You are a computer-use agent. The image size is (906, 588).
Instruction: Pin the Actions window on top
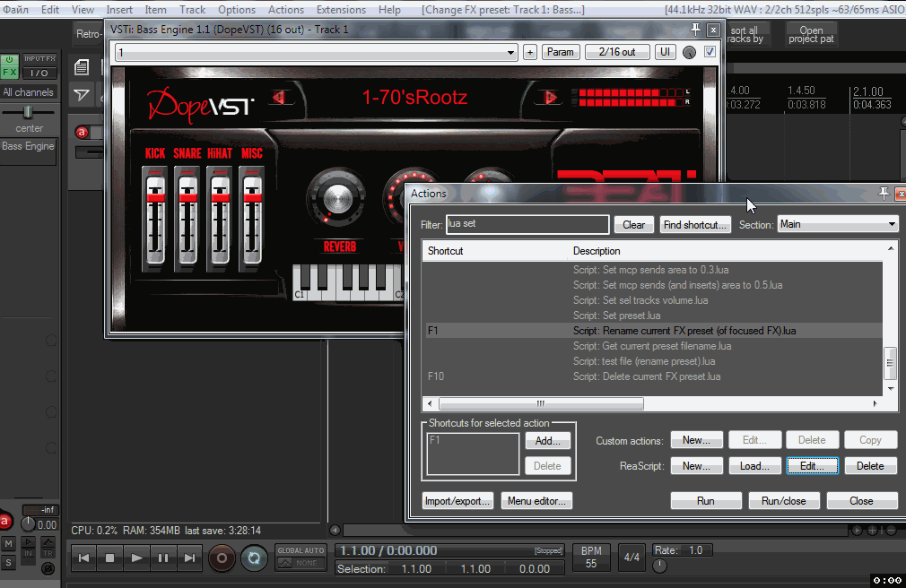[x=884, y=194]
